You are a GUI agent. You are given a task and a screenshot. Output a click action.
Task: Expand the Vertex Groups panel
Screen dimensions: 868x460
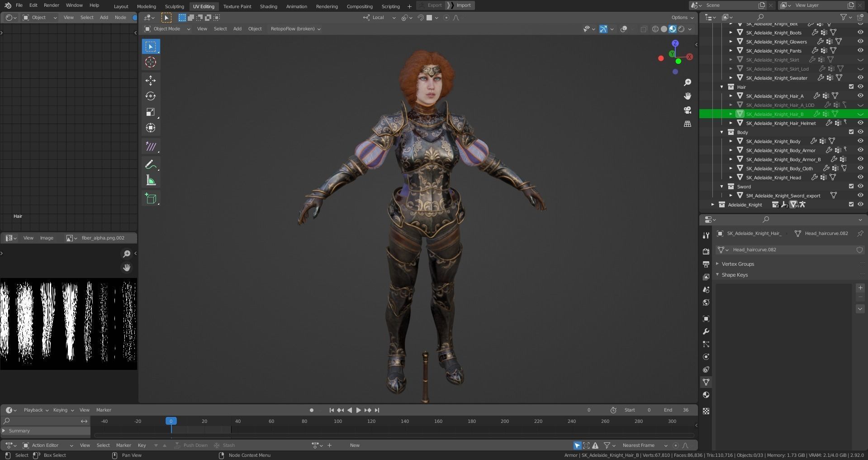pos(737,264)
